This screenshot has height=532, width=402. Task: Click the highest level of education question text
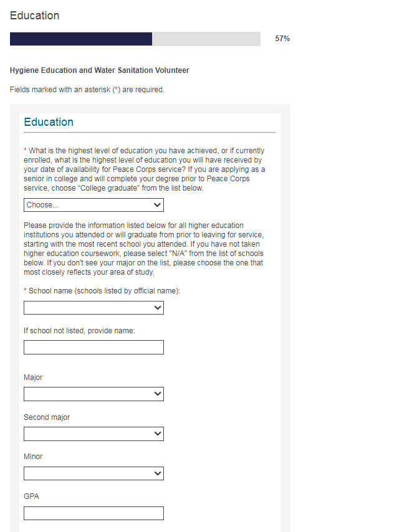pos(145,169)
